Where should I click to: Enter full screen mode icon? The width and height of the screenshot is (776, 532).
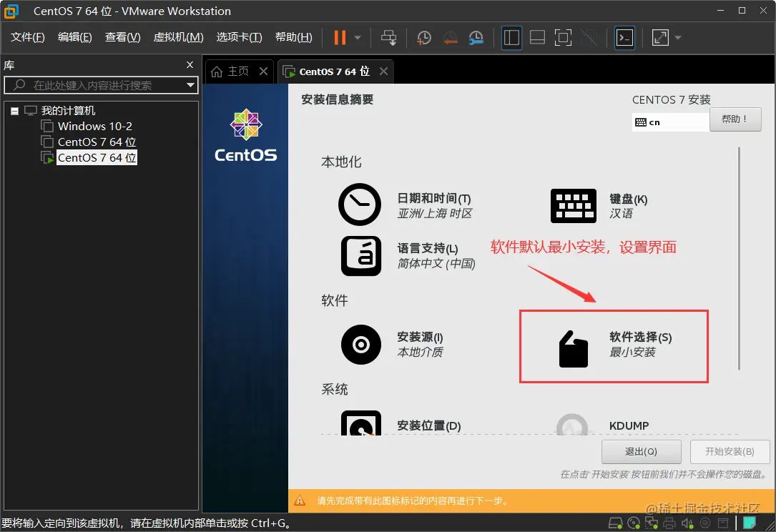click(563, 38)
